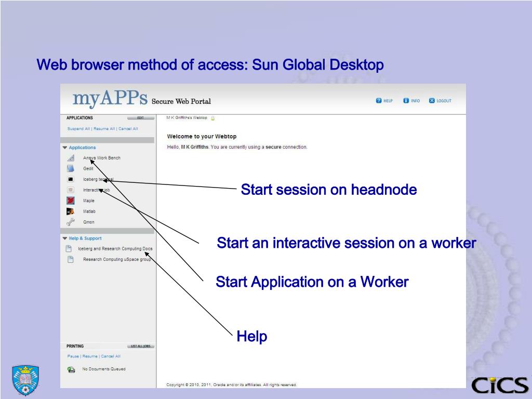Image resolution: width=532 pixels, height=399 pixels.
Task: Click the Interactive job icon
Action: click(x=71, y=190)
